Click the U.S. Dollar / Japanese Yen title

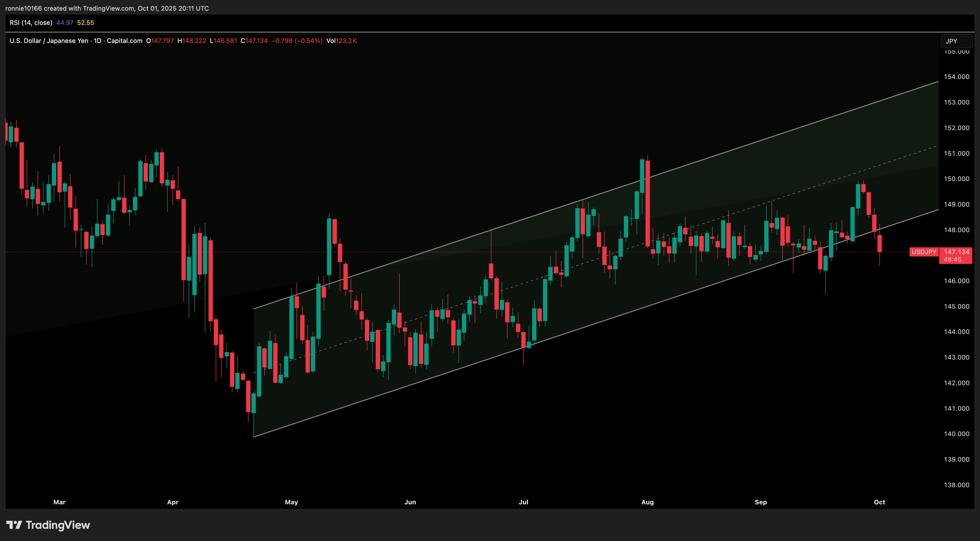tap(49, 41)
